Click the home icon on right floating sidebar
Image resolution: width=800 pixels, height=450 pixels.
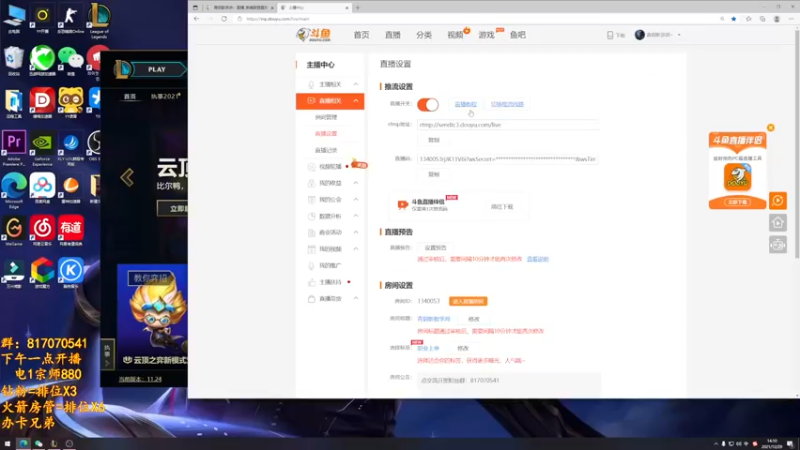click(778, 222)
